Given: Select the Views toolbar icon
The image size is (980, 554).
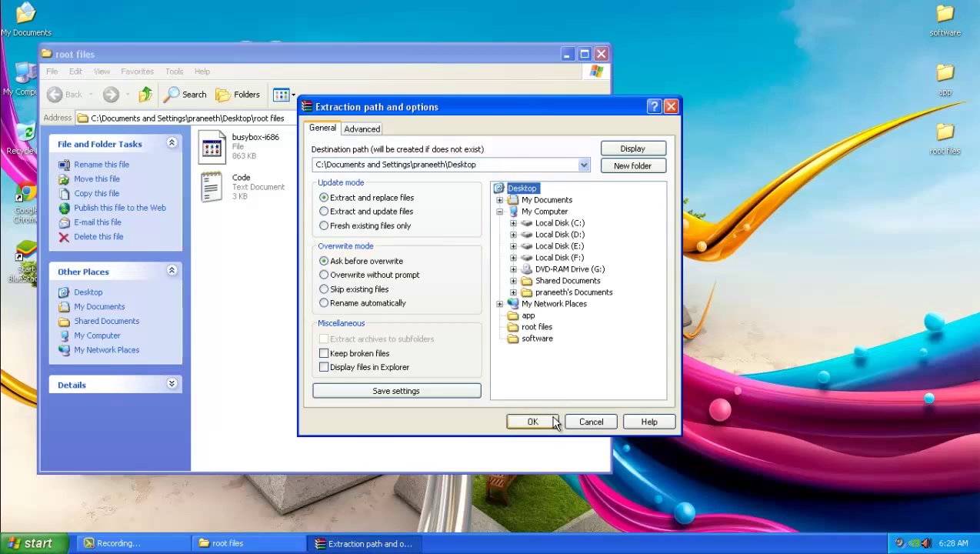Looking at the screenshot, I should (282, 94).
